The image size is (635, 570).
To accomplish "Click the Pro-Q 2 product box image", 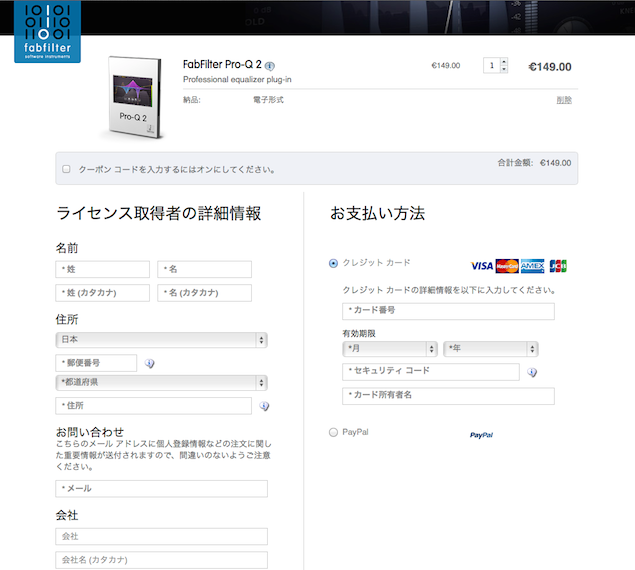I will [135, 97].
